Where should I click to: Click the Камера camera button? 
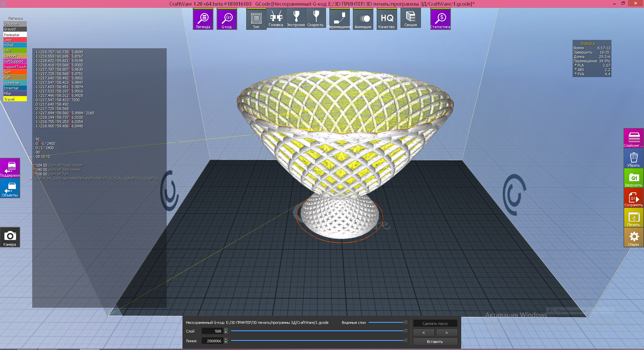click(x=10, y=237)
